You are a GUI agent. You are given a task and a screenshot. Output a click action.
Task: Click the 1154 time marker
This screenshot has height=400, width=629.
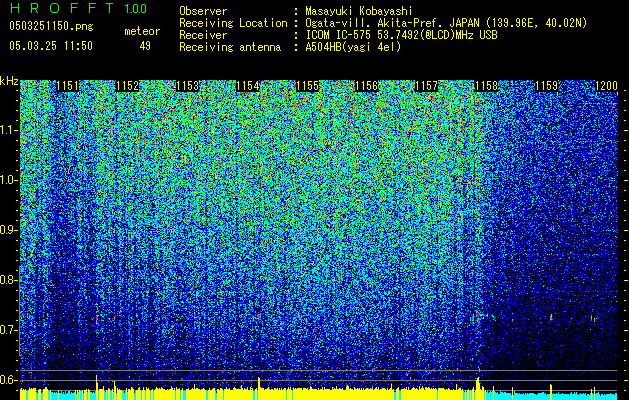[248, 86]
